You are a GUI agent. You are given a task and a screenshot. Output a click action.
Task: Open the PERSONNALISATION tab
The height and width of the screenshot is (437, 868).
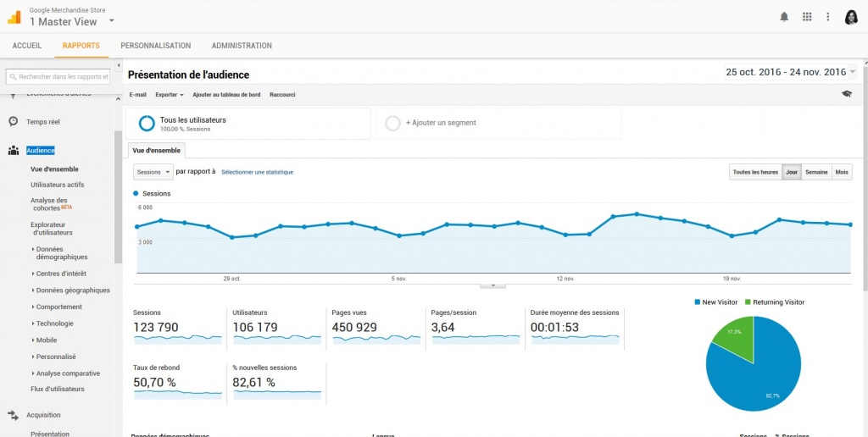click(156, 46)
